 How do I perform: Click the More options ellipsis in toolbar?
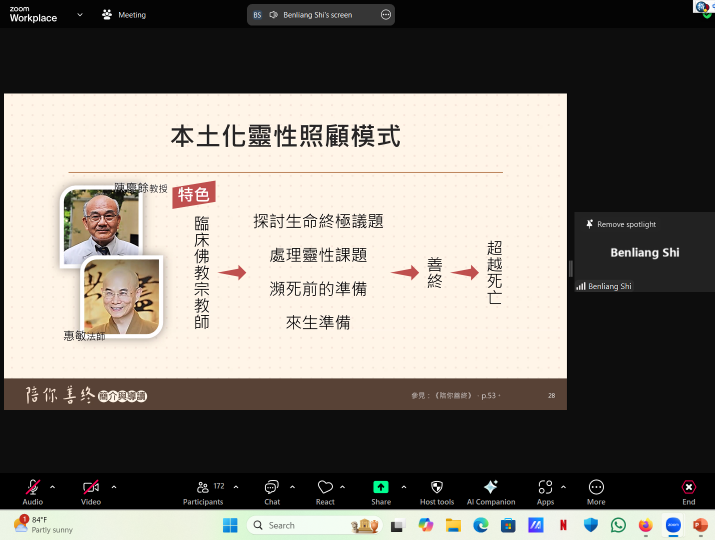(x=596, y=488)
